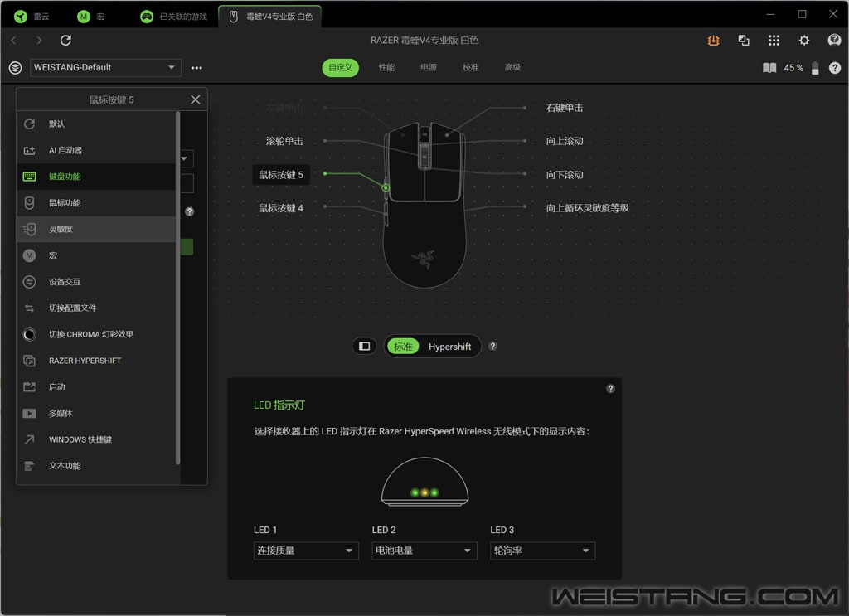Image resolution: width=849 pixels, height=616 pixels.
Task: Switch to the 性能 tab
Action: [x=386, y=68]
